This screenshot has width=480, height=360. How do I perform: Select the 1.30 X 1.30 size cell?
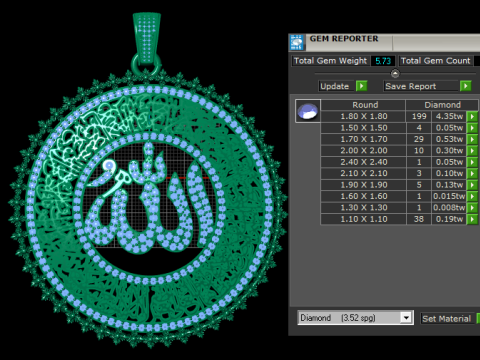pyautogui.click(x=363, y=208)
